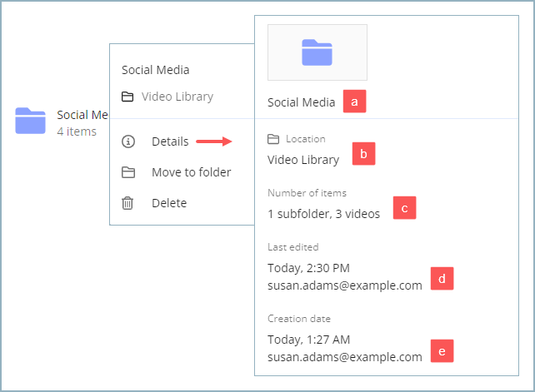Click the folder thumbnail in the details panel
Screen dimensions: 535x392
tap(317, 52)
